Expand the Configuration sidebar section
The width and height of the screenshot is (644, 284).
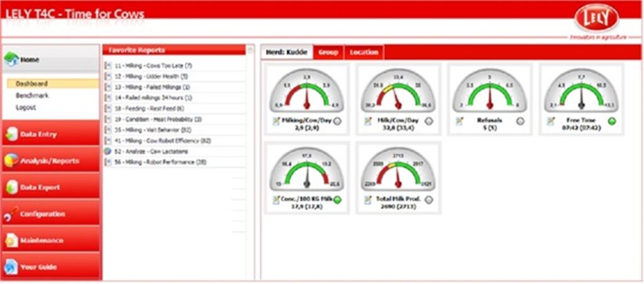[50, 214]
